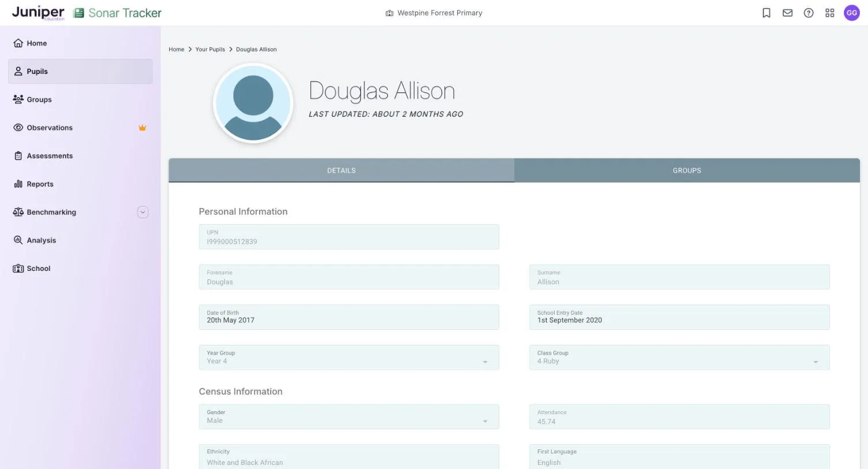Click the Census Information heading
868x469 pixels.
tap(241, 392)
